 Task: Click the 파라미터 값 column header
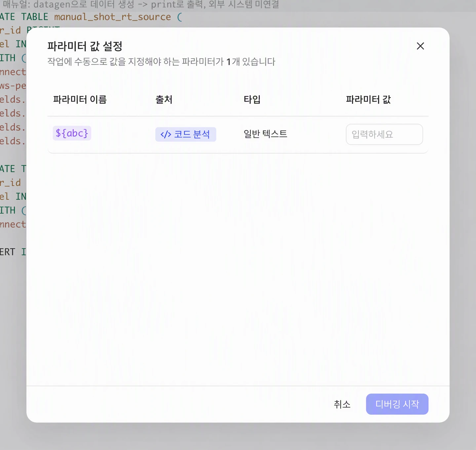[x=368, y=99]
